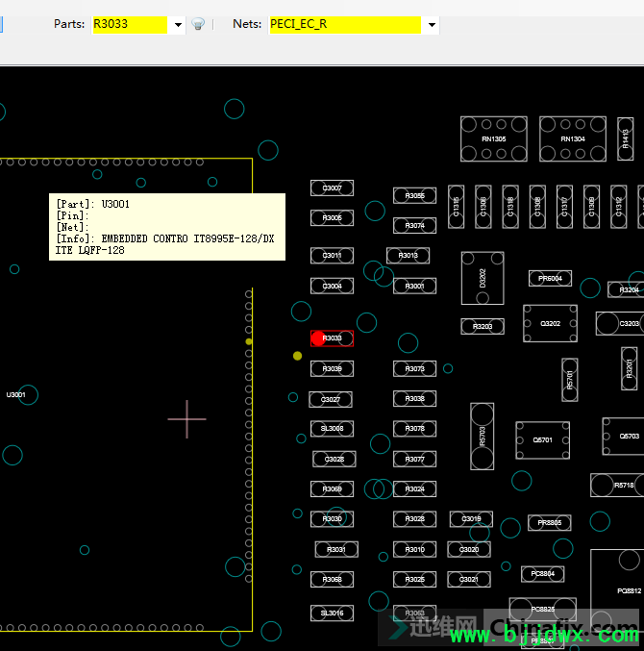Pick transistor Q3202 on the layout
This screenshot has height=651, width=644.
pyautogui.click(x=550, y=323)
